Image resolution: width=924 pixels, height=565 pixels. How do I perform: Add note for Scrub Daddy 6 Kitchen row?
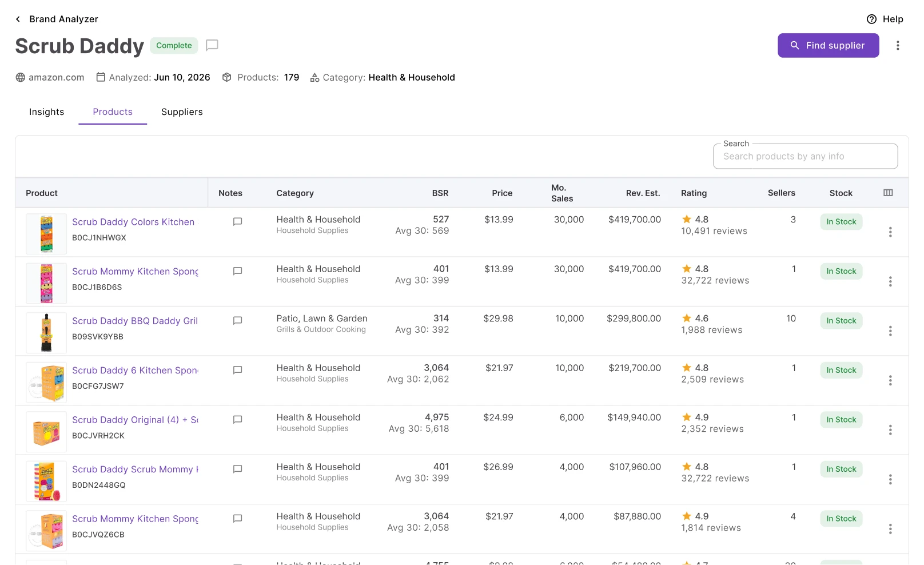[238, 370]
